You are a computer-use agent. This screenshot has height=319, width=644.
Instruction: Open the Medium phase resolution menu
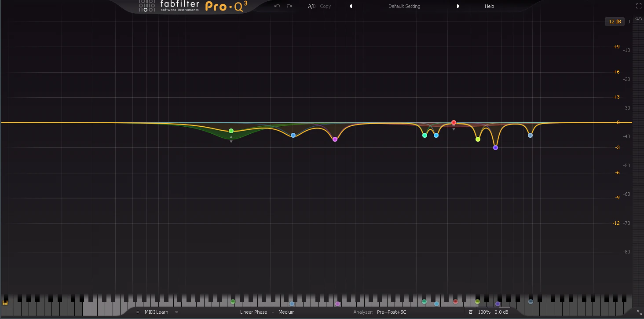[286, 312]
